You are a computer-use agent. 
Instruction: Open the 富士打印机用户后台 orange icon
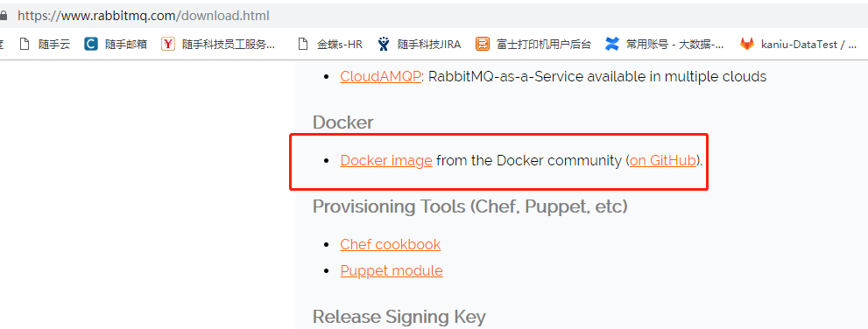[482, 45]
